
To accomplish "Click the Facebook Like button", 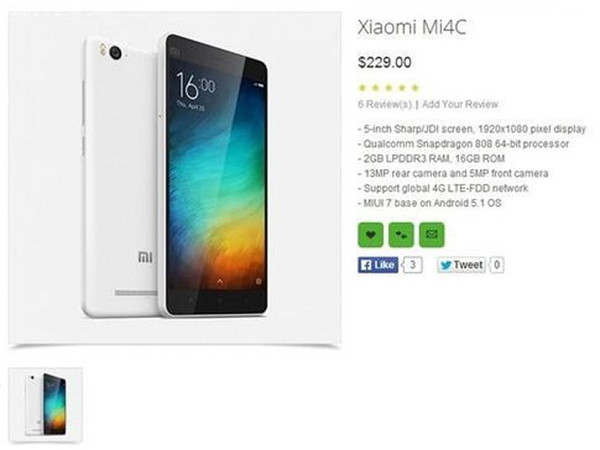I will [378, 265].
